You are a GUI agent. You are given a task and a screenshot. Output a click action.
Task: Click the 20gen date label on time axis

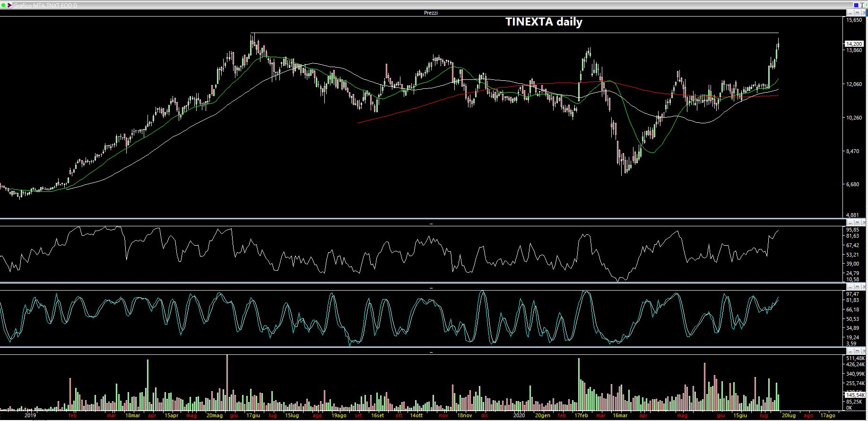543,415
